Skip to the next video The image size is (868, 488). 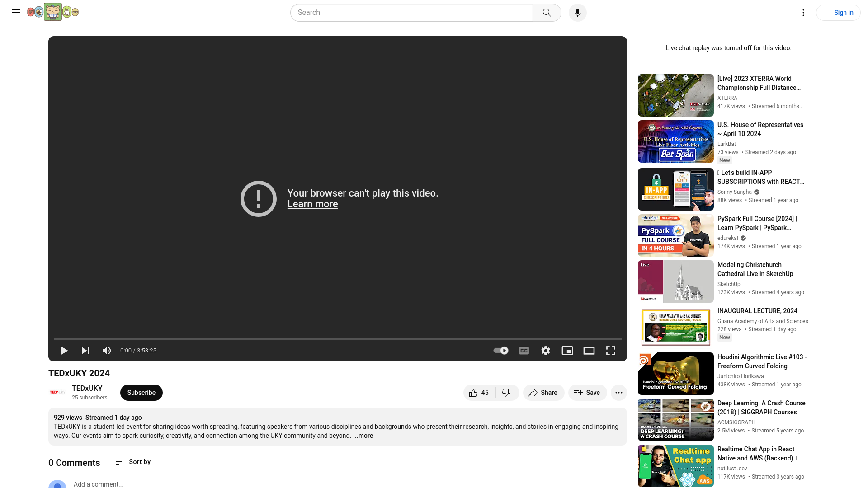pyautogui.click(x=85, y=351)
